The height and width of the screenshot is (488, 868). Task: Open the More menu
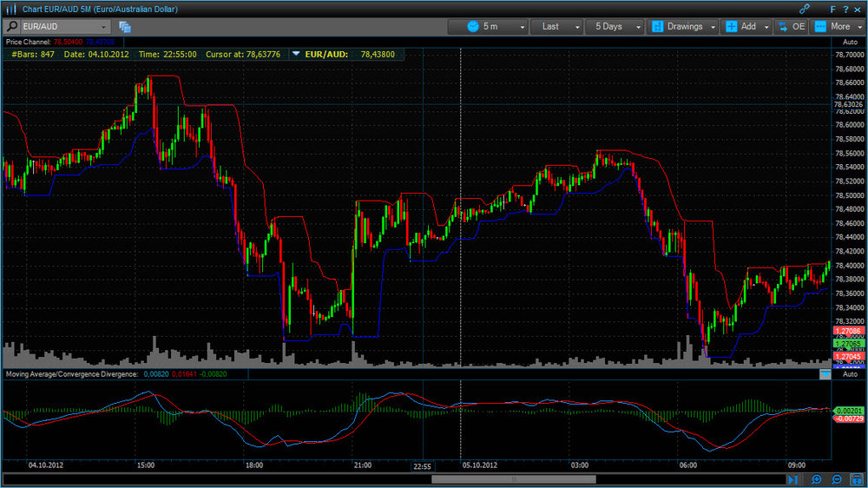coord(838,27)
